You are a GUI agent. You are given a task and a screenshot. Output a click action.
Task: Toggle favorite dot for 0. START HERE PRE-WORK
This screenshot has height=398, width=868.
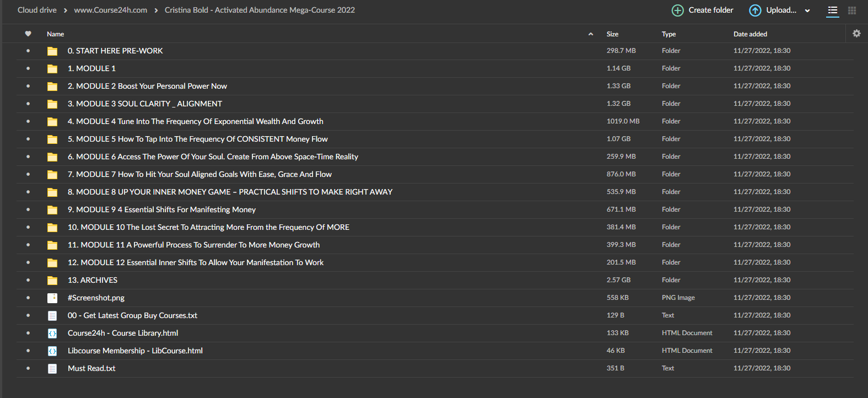point(28,51)
